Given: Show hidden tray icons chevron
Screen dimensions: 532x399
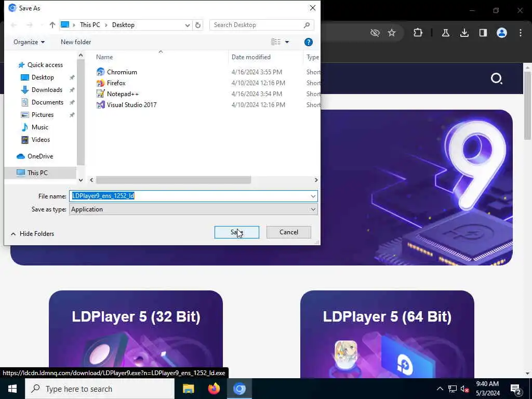Looking at the screenshot, I should tap(440, 389).
